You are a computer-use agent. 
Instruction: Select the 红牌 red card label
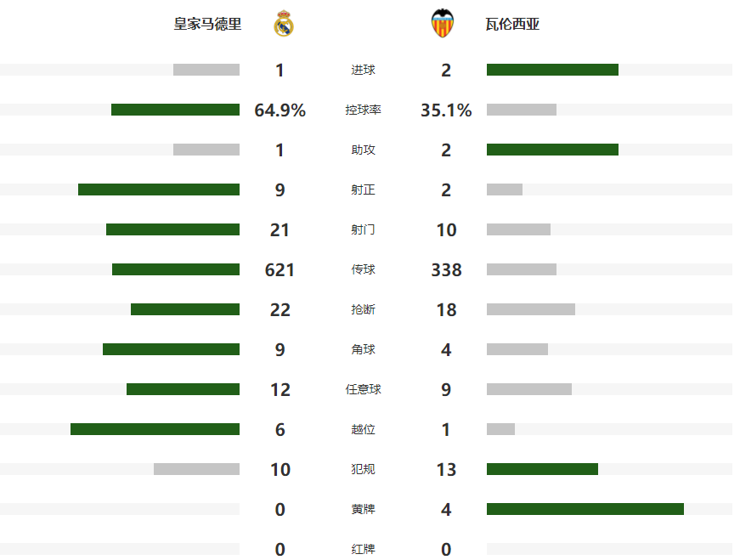363,549
